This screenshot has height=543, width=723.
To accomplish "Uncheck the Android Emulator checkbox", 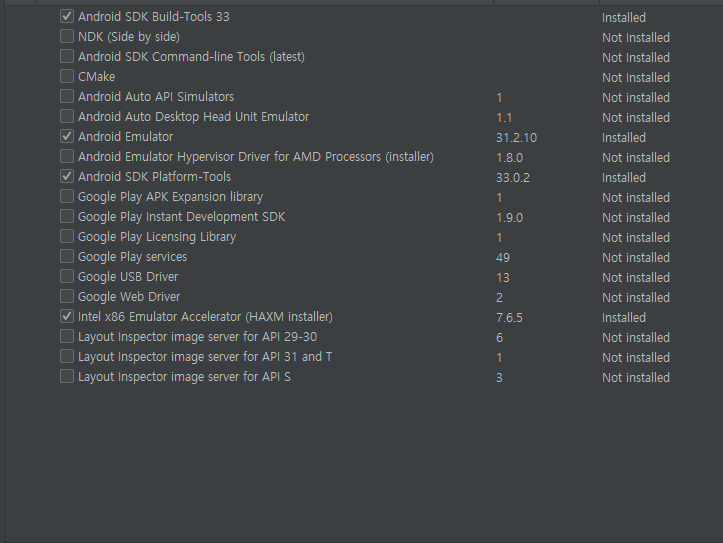I will point(67,137).
